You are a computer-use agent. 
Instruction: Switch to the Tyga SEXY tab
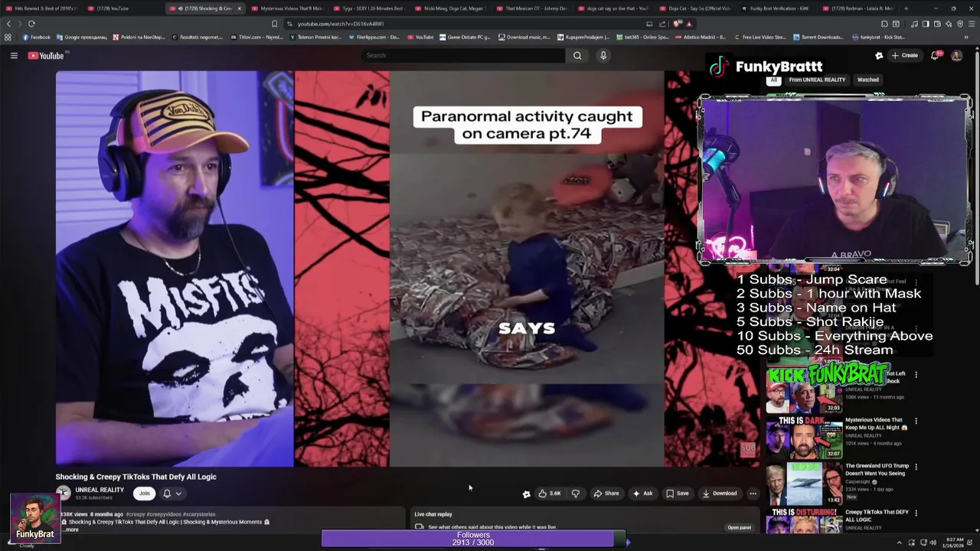click(370, 8)
